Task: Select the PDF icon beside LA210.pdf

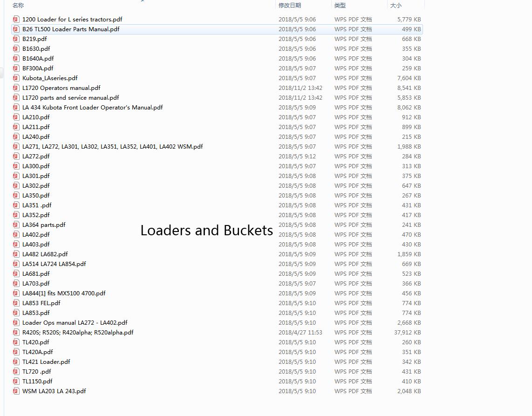Action: coord(16,117)
